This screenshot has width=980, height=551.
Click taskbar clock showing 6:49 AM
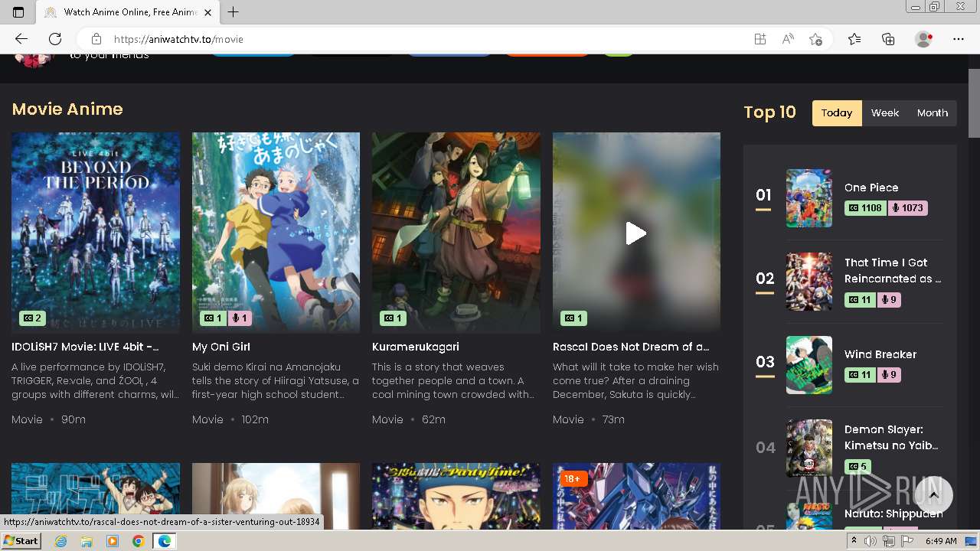tap(941, 541)
